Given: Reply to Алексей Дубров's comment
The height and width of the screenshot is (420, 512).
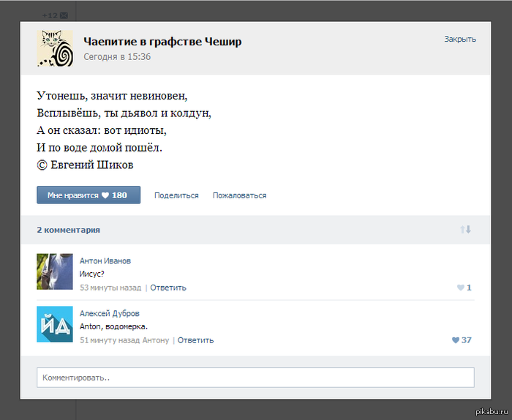Looking at the screenshot, I should [195, 340].
